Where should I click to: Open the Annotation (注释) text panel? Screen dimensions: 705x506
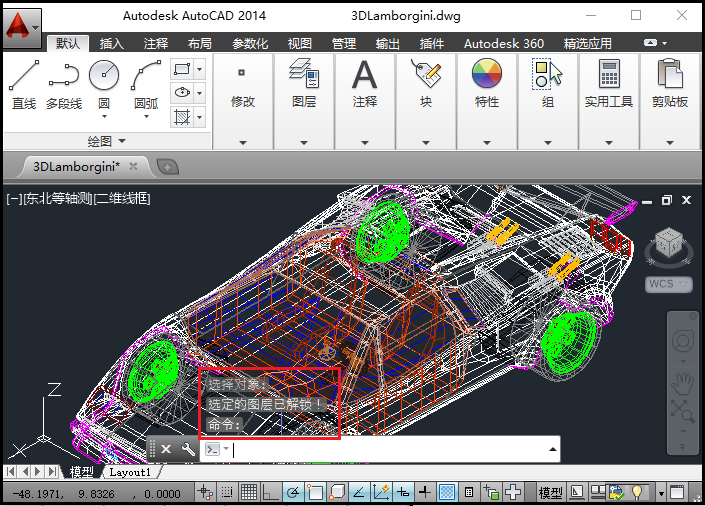point(364,83)
